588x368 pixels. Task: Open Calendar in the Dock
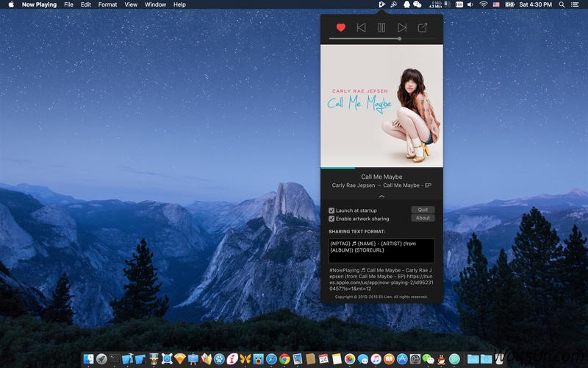pyautogui.click(x=323, y=359)
